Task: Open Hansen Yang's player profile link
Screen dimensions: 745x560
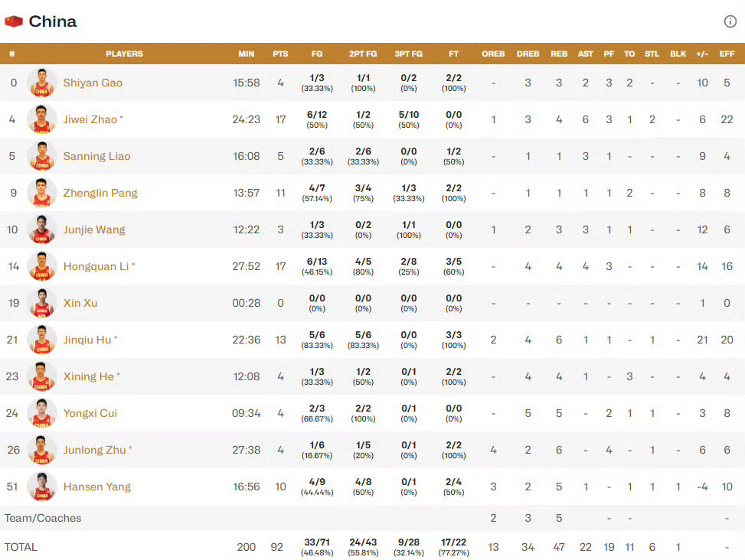Action: coord(97,487)
